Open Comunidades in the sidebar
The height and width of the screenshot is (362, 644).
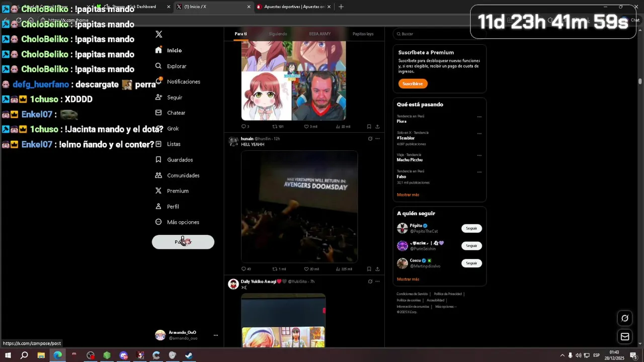[177, 175]
